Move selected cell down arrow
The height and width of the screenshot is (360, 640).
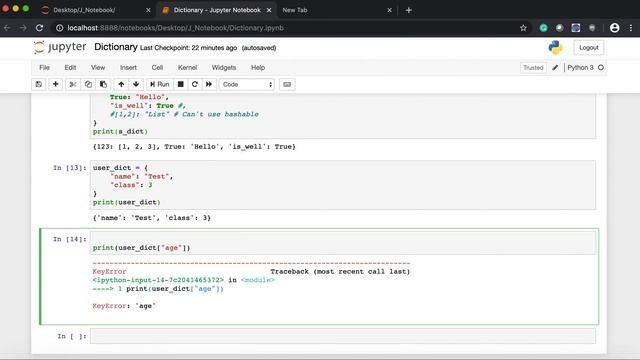pyautogui.click(x=136, y=84)
